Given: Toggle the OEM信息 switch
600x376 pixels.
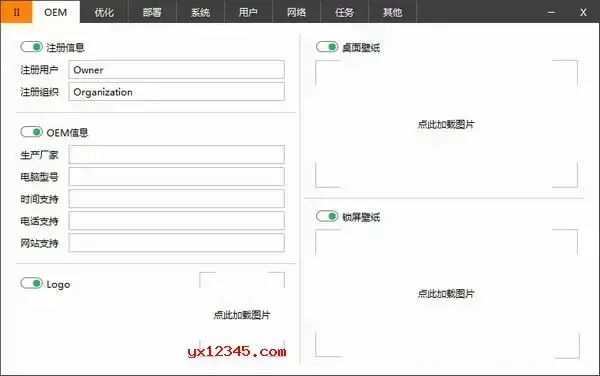Looking at the screenshot, I should point(31,132).
